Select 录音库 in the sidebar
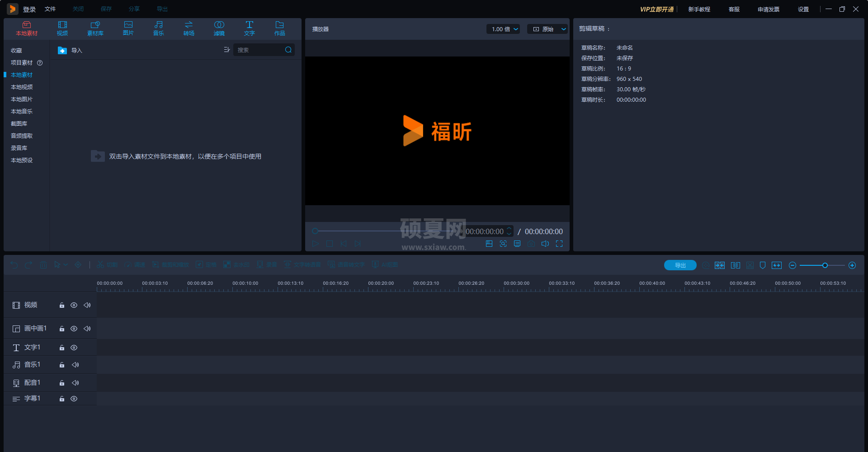The width and height of the screenshot is (868, 452). [19, 148]
